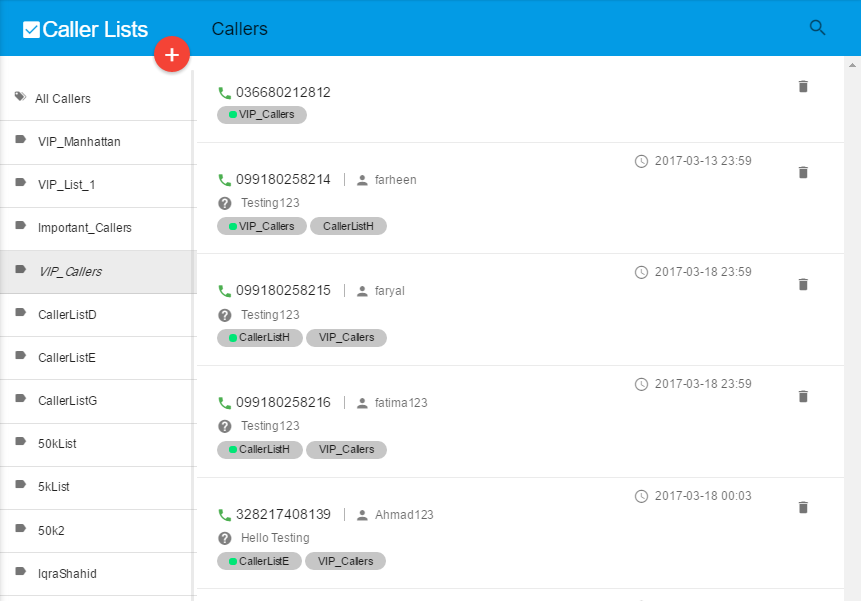
Task: Open CallerListG in the sidebar
Action: 98,401
